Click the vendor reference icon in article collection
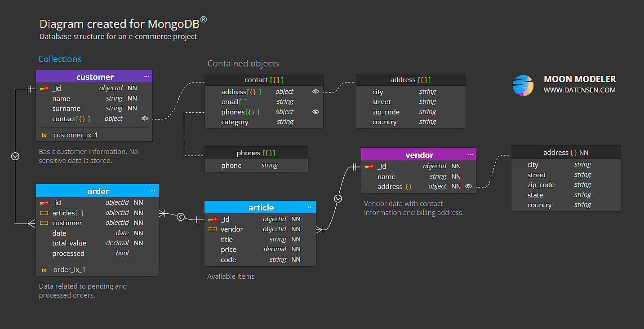 coord(212,229)
